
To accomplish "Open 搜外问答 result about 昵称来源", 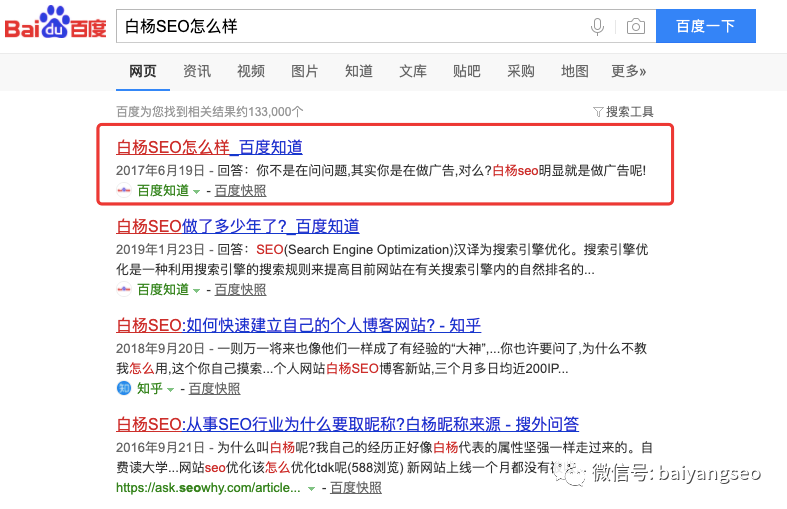I will pos(347,424).
